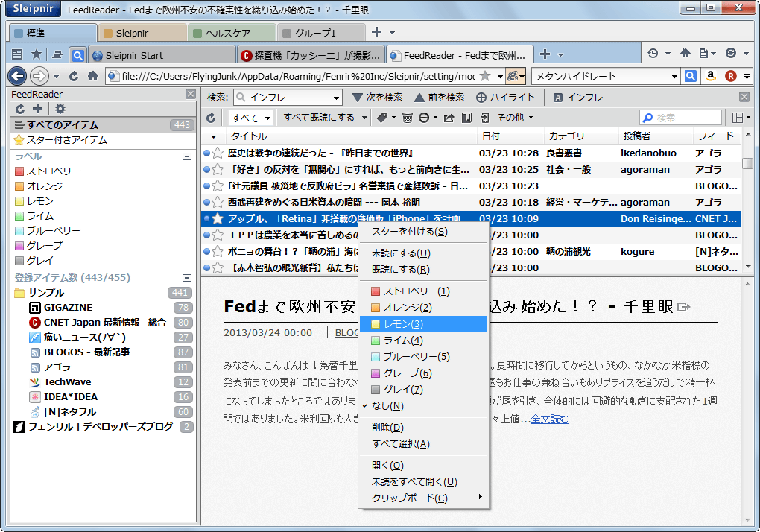Sort by the 日付 column header

click(510, 136)
